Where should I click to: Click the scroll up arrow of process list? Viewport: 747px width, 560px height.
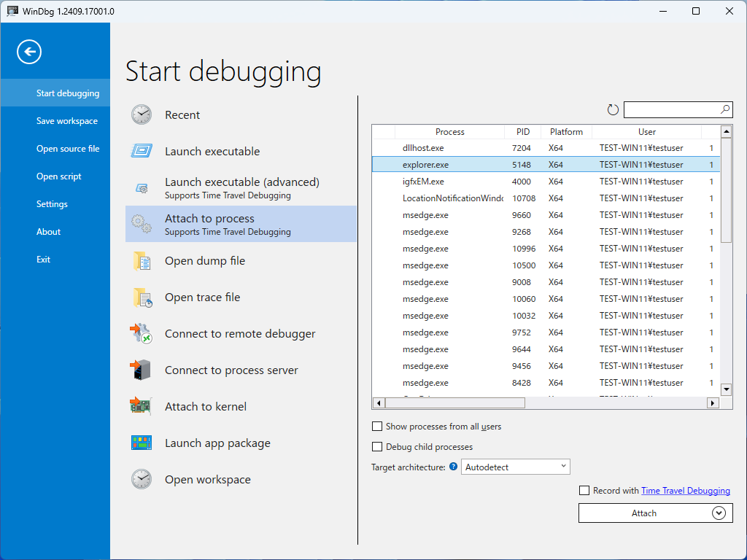(726, 131)
